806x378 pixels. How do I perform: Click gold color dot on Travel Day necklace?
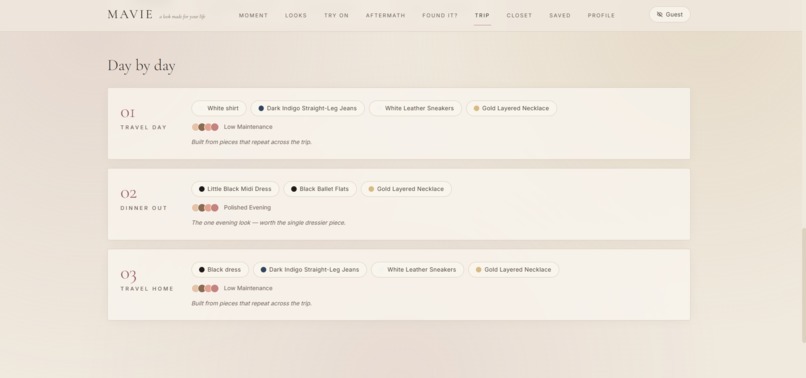click(x=477, y=109)
